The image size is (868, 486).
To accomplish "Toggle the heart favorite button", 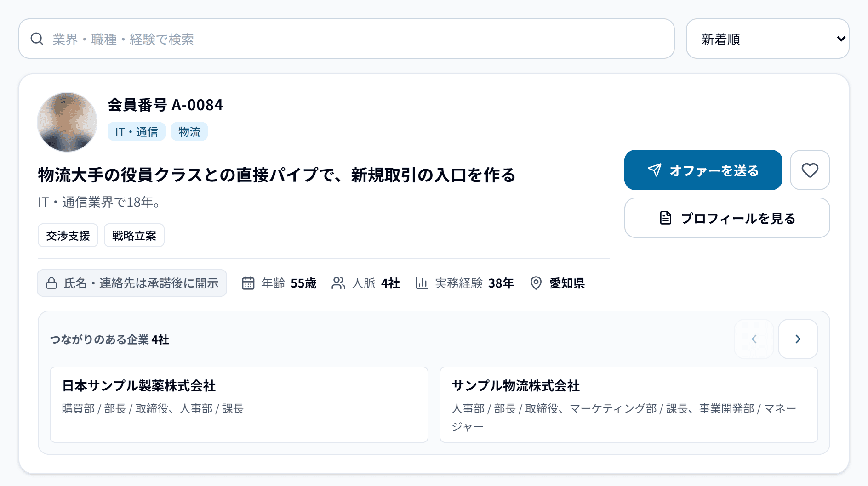I will (x=810, y=170).
